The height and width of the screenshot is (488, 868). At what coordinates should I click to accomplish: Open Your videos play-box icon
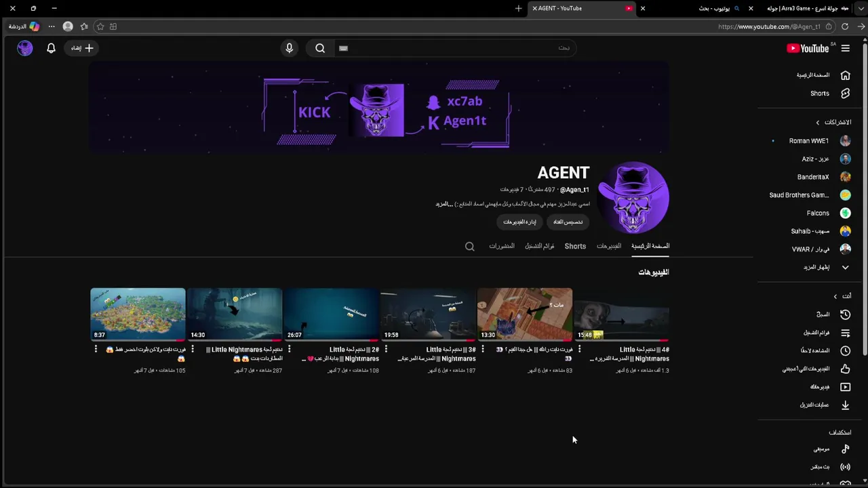tap(845, 387)
